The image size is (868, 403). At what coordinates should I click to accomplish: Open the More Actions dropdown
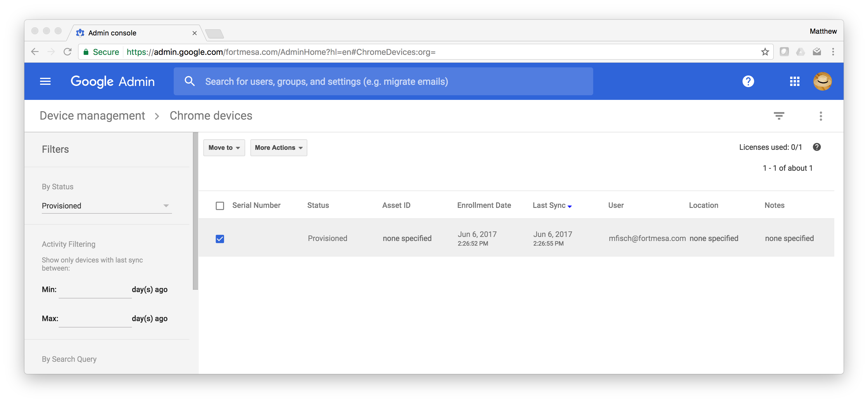tap(279, 147)
